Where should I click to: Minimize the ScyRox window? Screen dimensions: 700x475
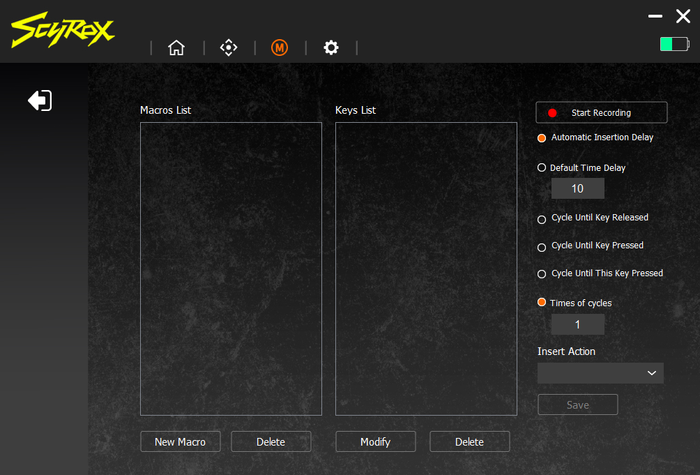pyautogui.click(x=655, y=17)
